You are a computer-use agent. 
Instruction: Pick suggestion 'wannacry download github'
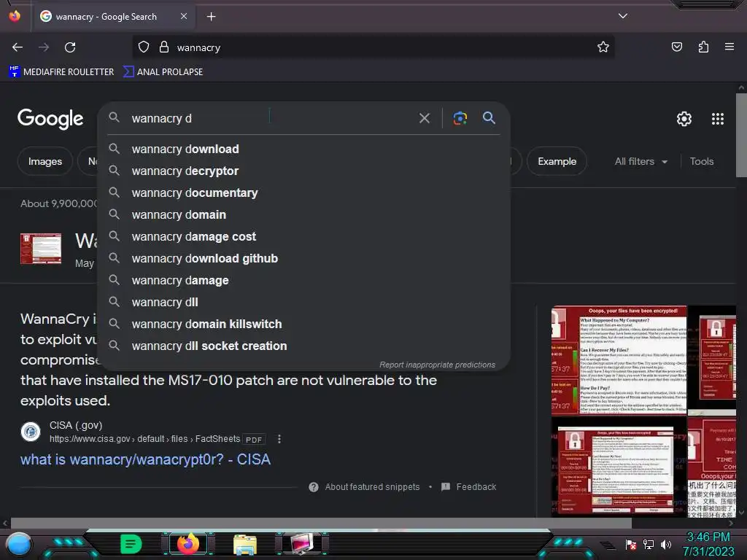coord(305,259)
